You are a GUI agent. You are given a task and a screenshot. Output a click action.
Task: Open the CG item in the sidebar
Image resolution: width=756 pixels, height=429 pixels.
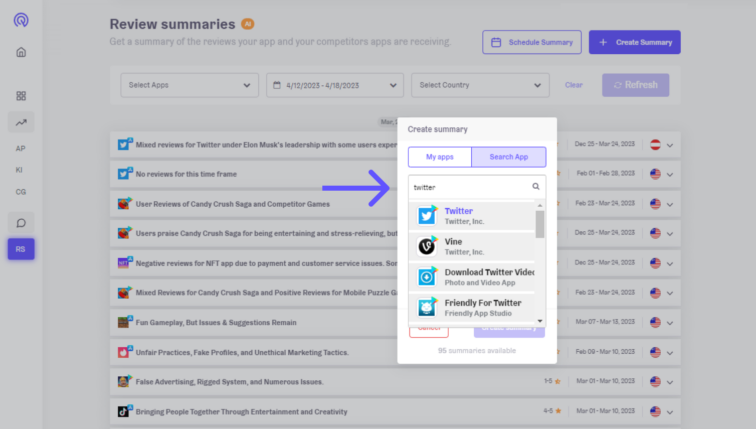coord(21,192)
